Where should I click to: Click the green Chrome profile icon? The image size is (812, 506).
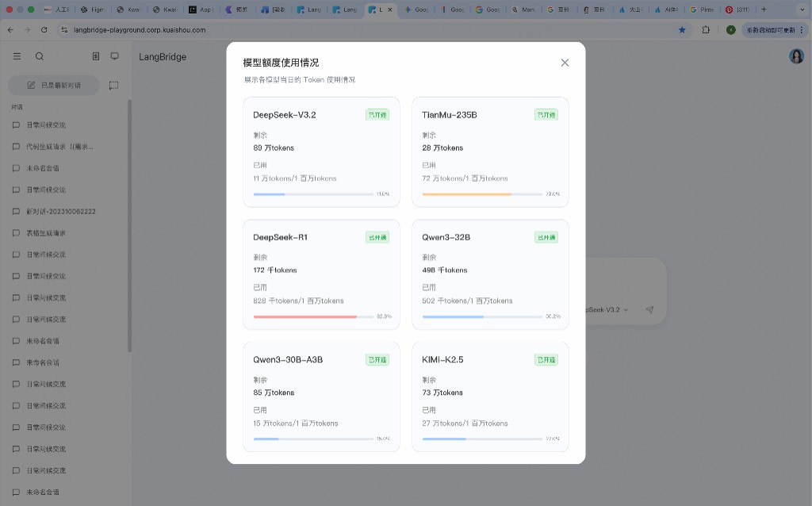(730, 30)
